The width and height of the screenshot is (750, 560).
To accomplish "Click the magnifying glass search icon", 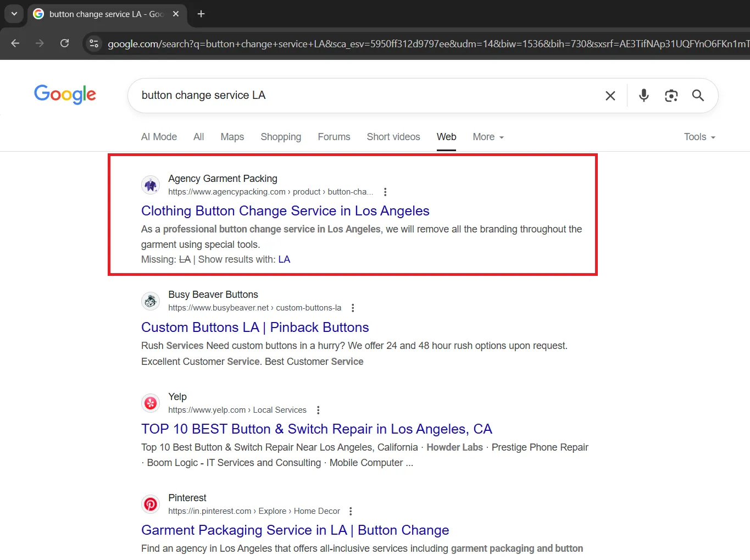I will coord(698,96).
